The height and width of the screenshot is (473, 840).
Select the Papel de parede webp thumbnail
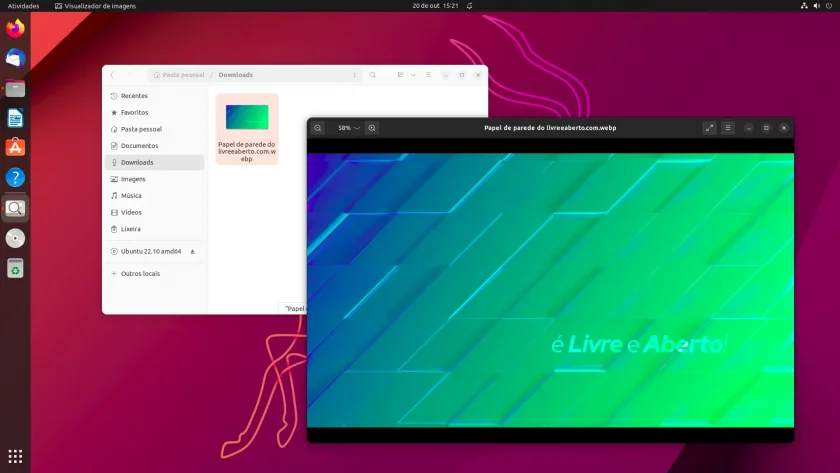(247, 129)
